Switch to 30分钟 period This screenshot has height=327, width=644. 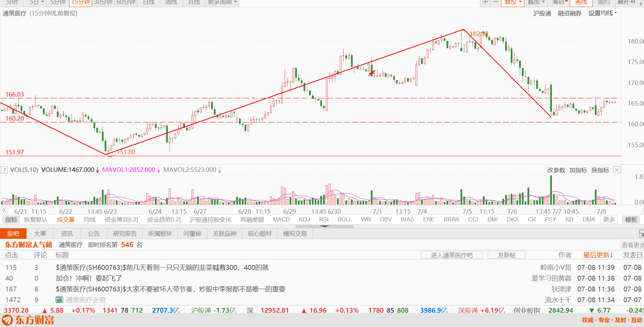[x=103, y=2]
